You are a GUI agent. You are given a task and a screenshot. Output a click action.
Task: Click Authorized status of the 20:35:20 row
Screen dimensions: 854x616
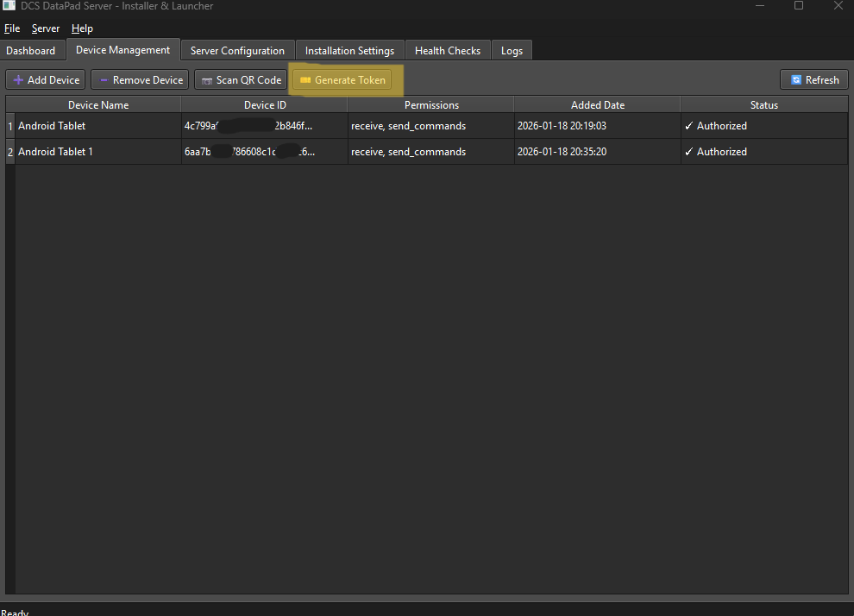point(764,152)
